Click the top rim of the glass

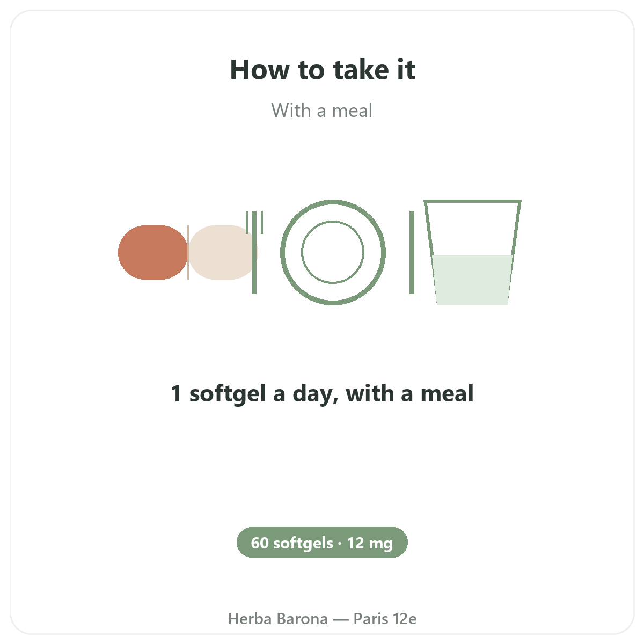coord(473,202)
